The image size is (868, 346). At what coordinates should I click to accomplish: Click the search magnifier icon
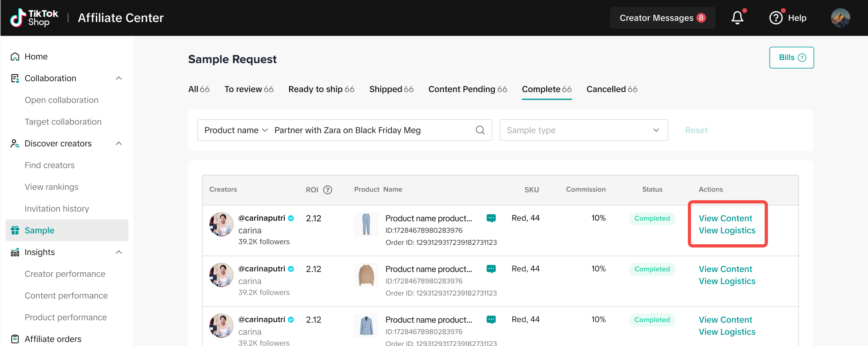point(480,130)
